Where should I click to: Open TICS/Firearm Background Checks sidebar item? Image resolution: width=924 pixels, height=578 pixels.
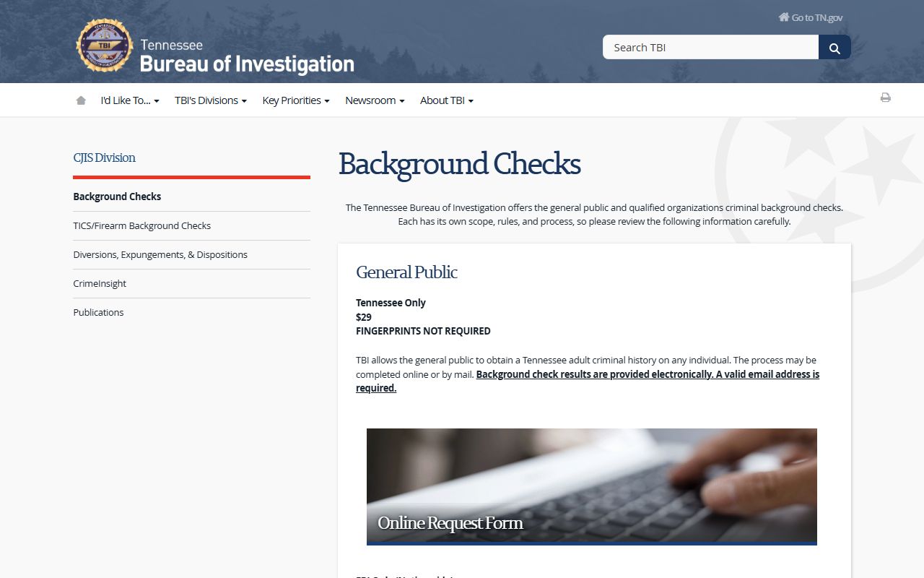[141, 225]
